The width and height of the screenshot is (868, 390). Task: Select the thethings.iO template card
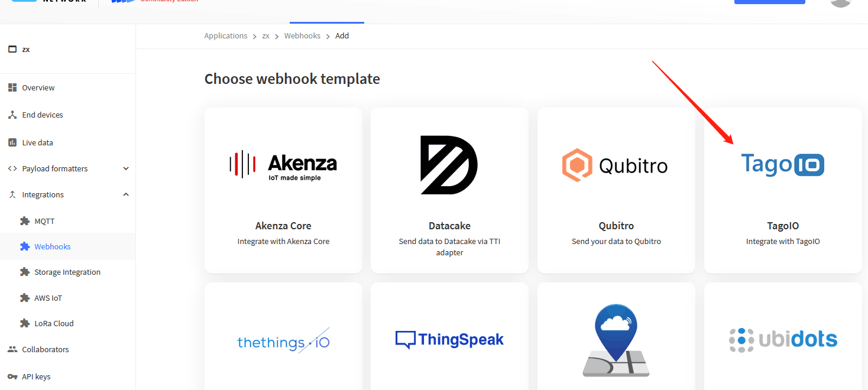tap(283, 336)
